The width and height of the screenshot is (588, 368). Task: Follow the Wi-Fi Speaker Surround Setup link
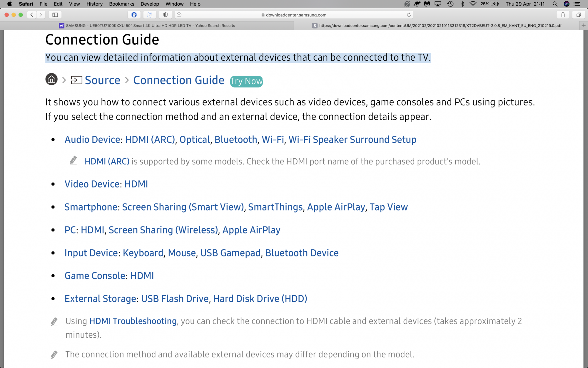(x=352, y=140)
